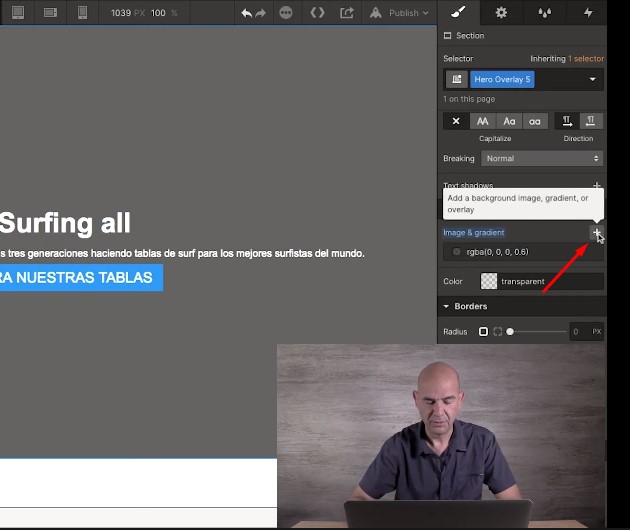Click the share/export arrow icon
Viewport: 630px width, 530px height.
347,13
